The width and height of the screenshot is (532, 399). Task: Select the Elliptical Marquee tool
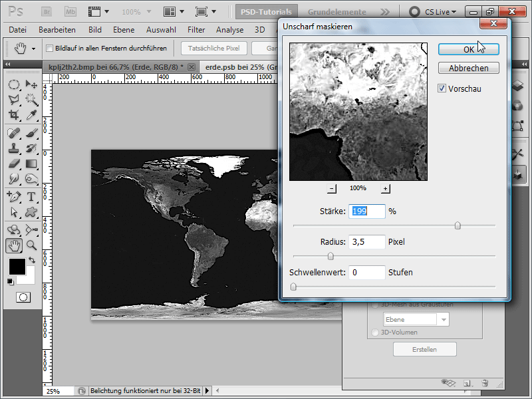click(x=13, y=84)
